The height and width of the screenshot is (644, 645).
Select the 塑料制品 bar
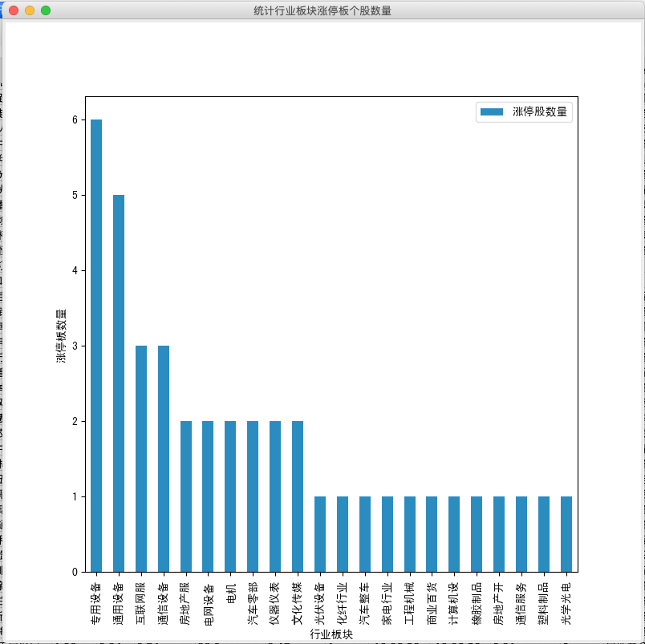[544, 534]
